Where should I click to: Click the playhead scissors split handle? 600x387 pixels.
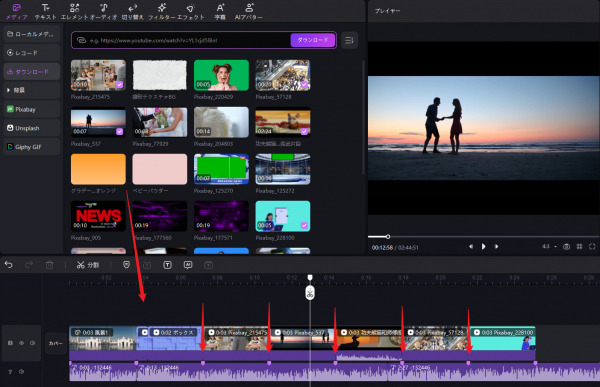coord(310,293)
